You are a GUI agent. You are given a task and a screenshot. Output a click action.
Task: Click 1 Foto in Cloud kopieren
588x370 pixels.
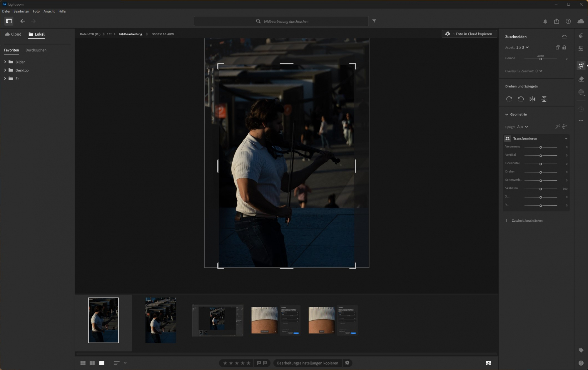(469, 34)
